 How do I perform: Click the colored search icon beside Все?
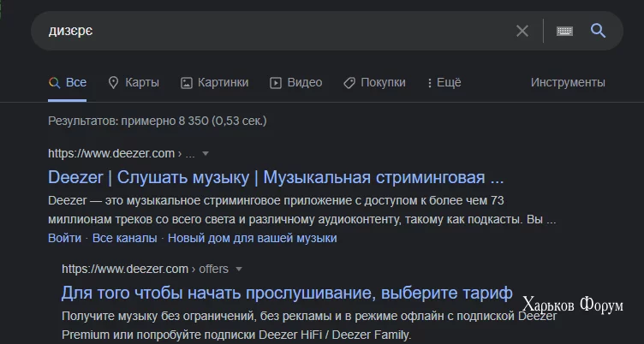54,82
